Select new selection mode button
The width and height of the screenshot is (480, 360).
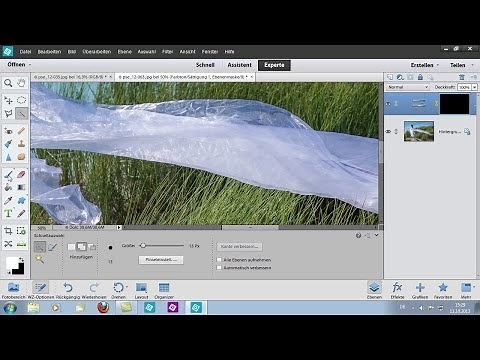71,247
